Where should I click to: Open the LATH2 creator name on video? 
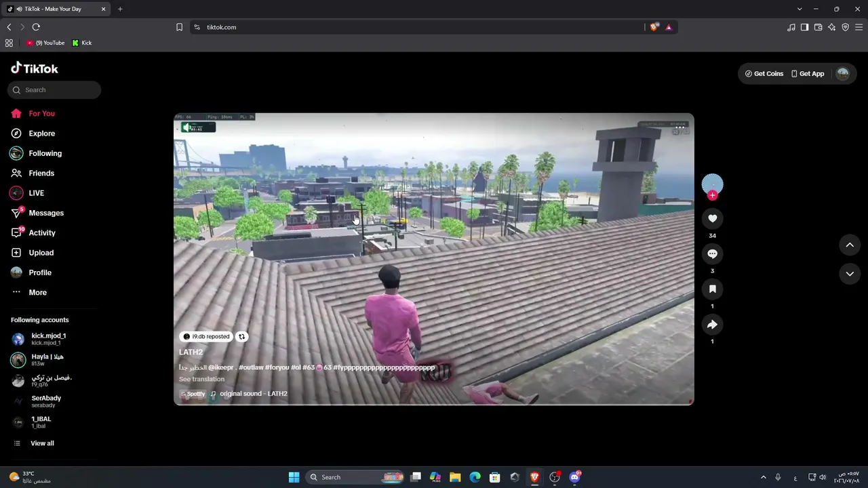point(191,352)
